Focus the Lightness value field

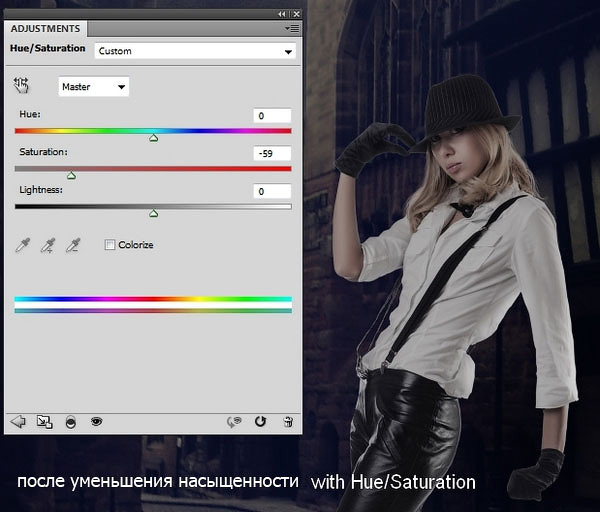tap(272, 191)
